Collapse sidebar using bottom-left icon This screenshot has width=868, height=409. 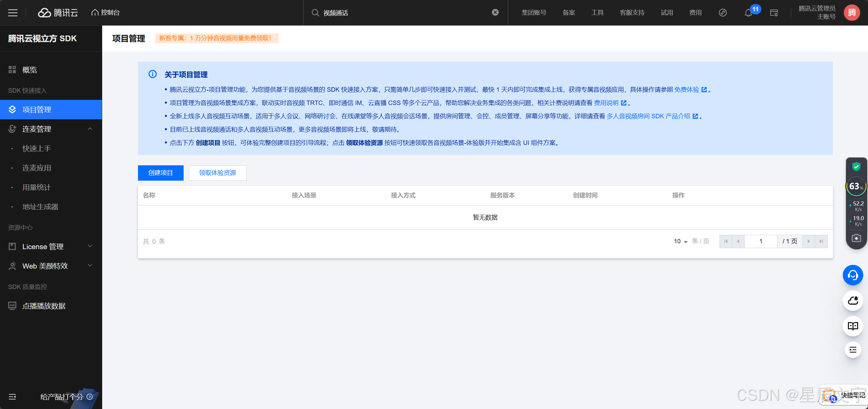click(12, 397)
